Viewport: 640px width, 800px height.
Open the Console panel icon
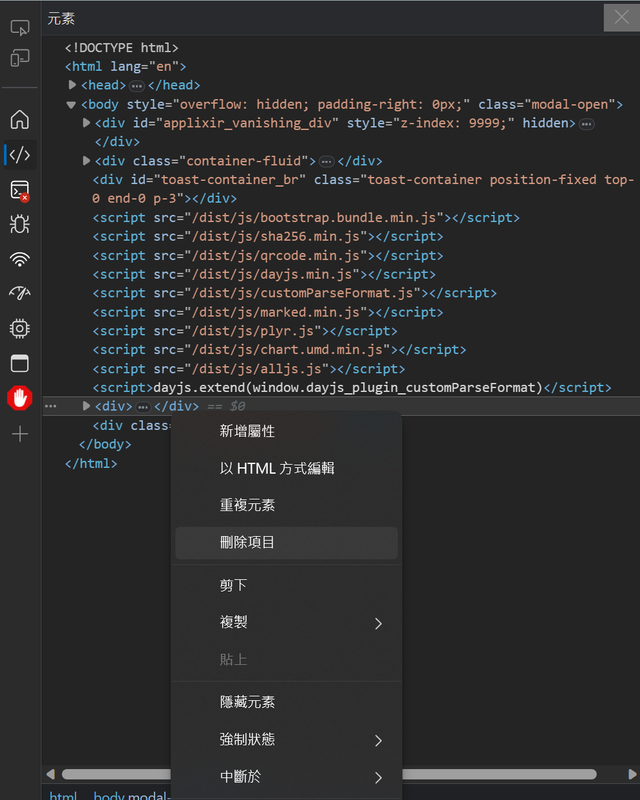click(20, 190)
